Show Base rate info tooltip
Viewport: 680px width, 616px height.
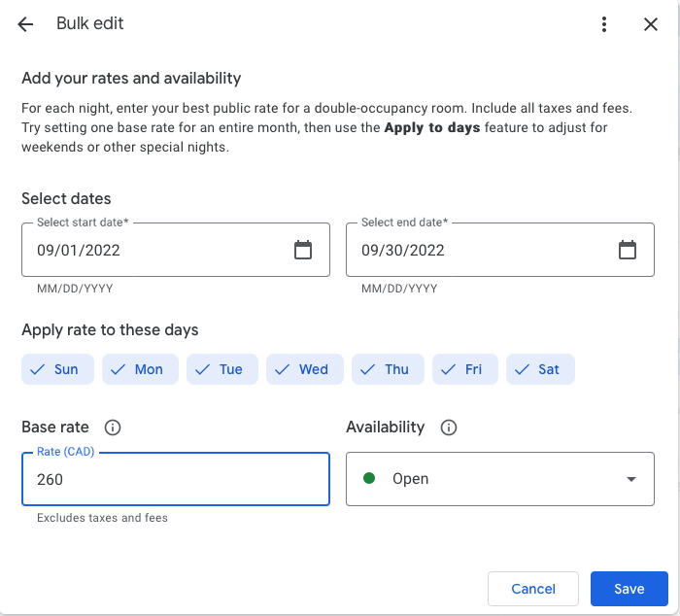(x=113, y=428)
